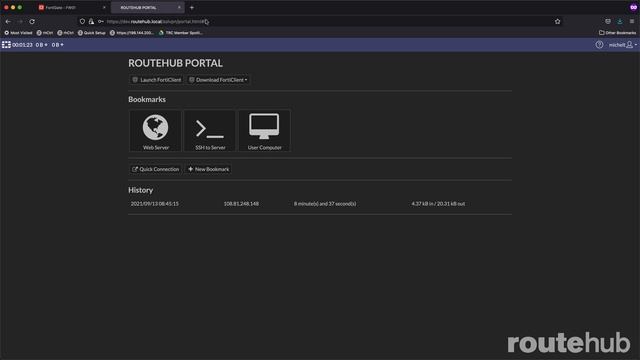Click the Launch FortiClient button

(157, 80)
